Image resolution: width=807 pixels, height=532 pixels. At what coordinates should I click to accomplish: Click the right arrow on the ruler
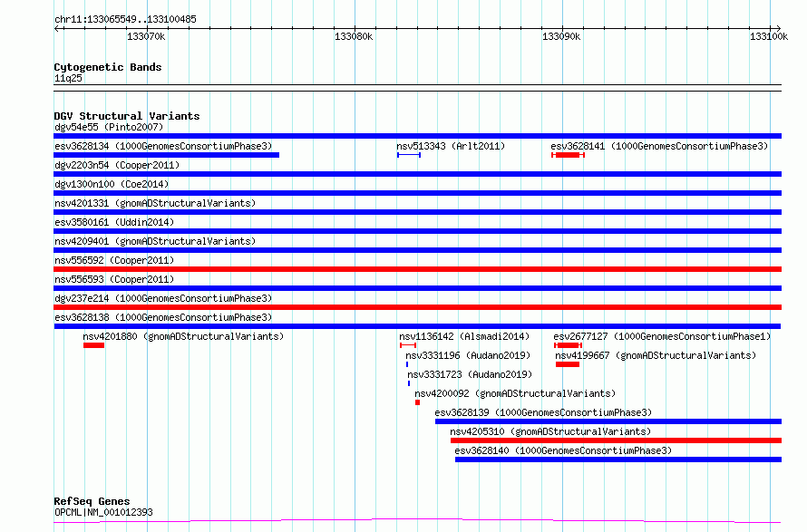click(x=778, y=28)
